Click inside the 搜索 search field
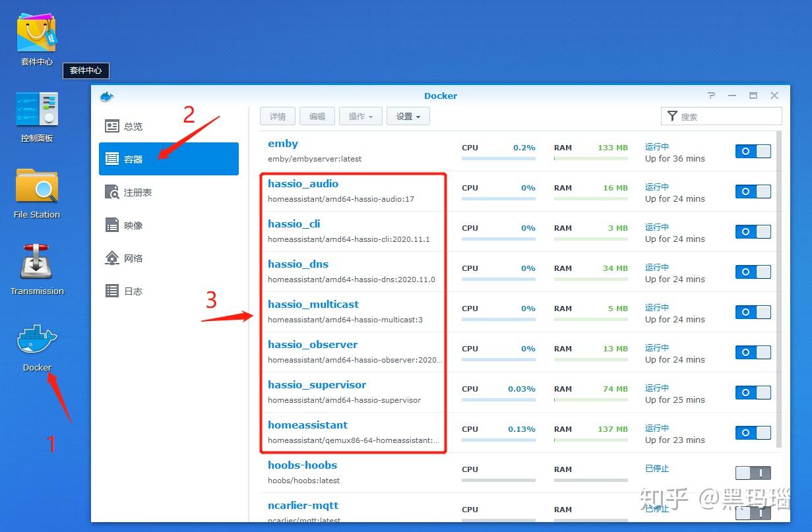The height and width of the screenshot is (532, 812). pyautogui.click(x=726, y=116)
